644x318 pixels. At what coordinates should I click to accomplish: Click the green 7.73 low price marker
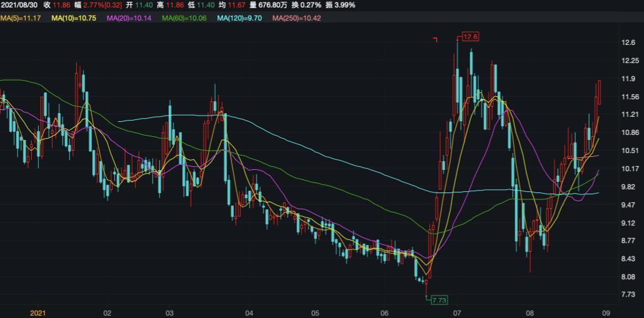[439, 301]
